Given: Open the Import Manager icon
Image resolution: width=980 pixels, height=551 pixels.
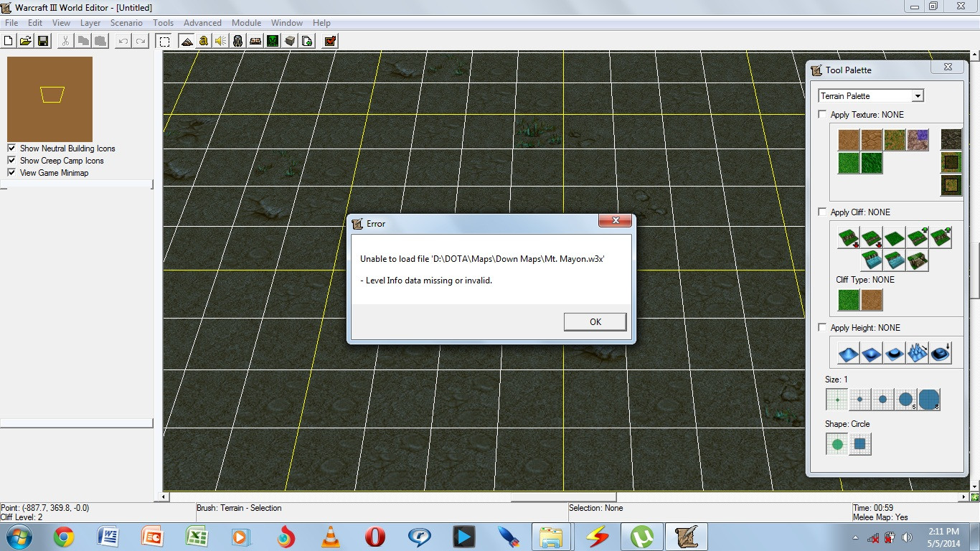Looking at the screenshot, I should (x=307, y=41).
